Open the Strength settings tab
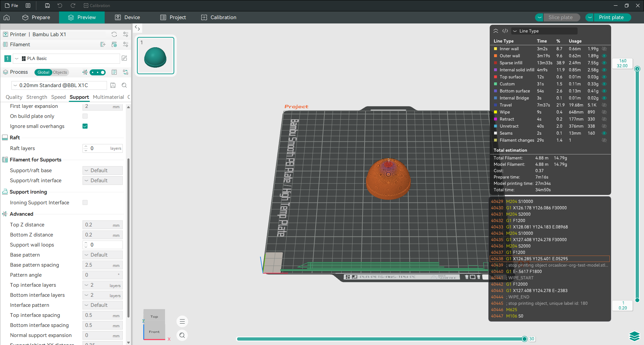 [x=37, y=97]
